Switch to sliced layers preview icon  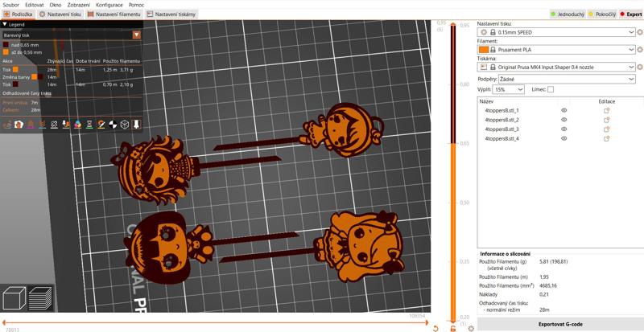click(39, 297)
